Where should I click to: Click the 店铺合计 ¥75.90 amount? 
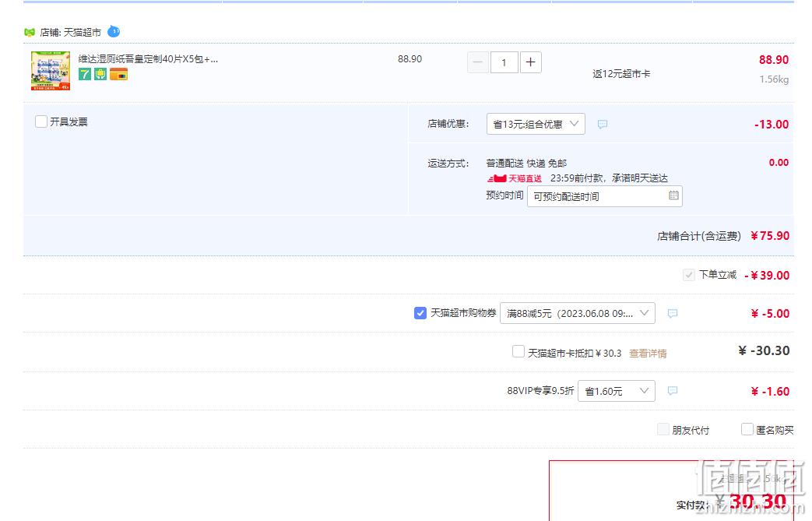[770, 236]
